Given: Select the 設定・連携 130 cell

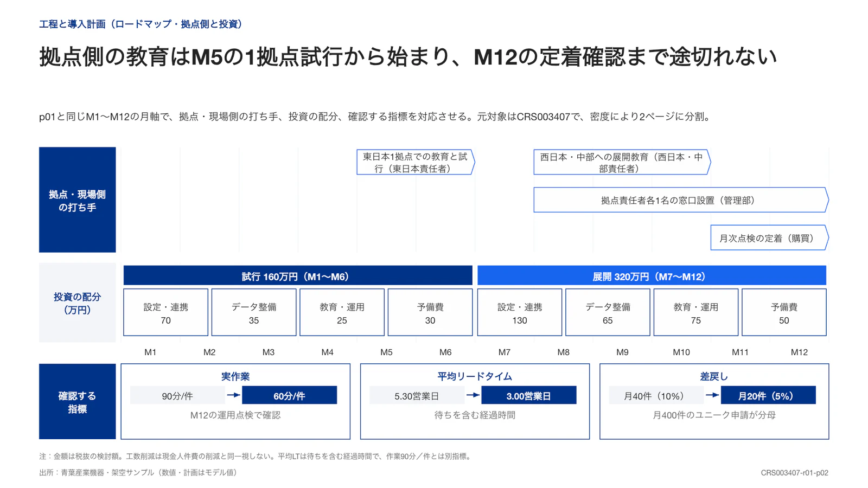Looking at the screenshot, I should click(520, 312).
